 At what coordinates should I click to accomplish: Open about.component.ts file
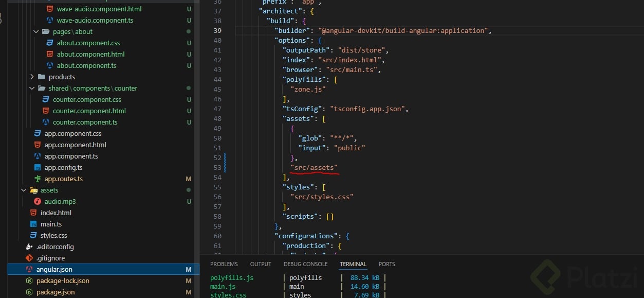point(86,65)
